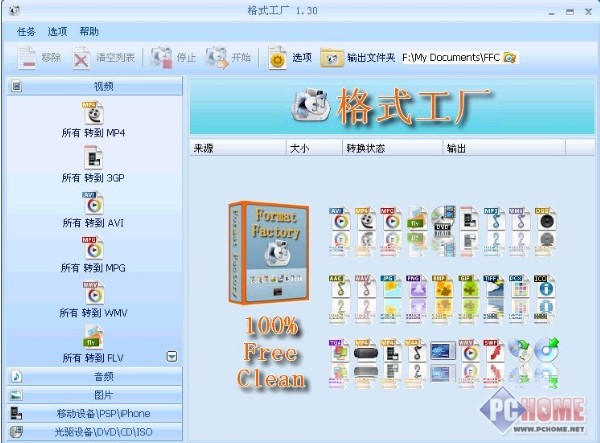Click the SWF icon in format grid
The image size is (600, 443).
point(494,350)
